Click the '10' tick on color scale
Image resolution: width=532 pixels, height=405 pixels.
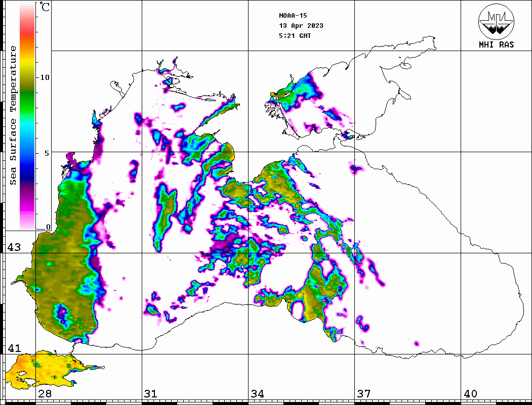coord(45,77)
